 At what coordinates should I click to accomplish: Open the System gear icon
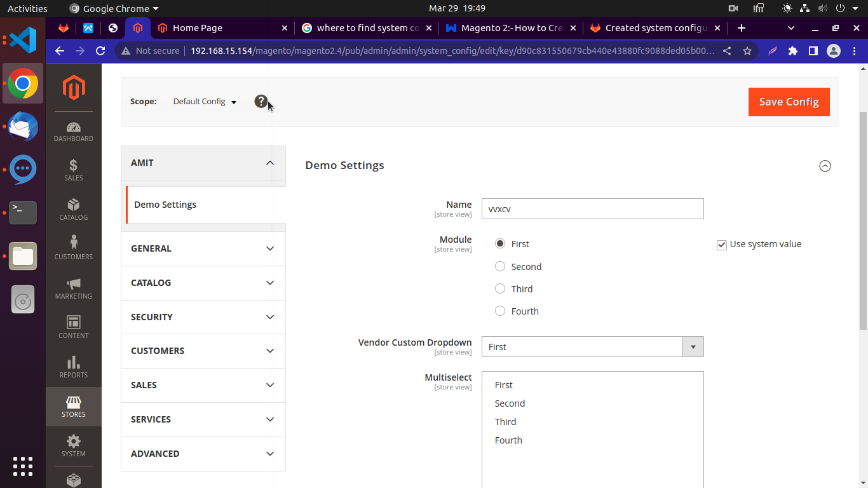pyautogui.click(x=74, y=445)
